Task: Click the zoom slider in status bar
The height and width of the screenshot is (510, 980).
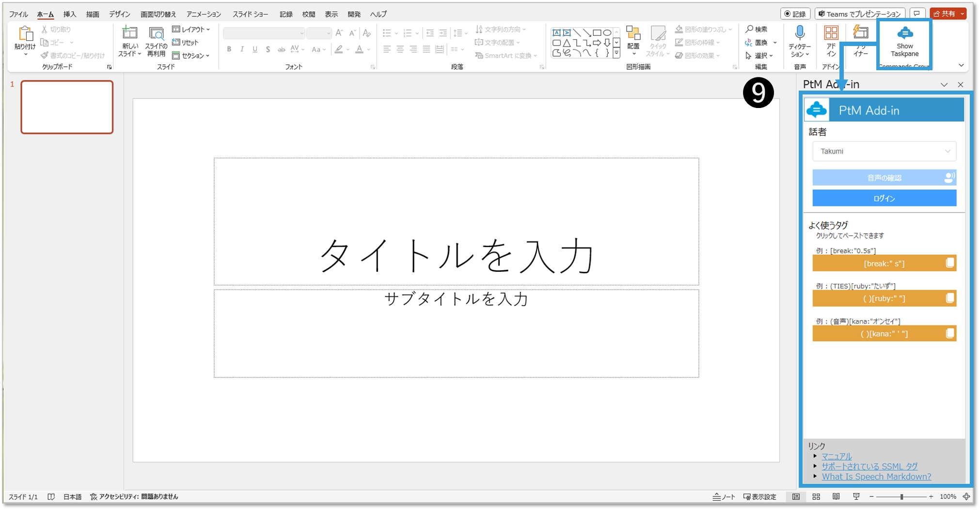Action: pos(901,497)
